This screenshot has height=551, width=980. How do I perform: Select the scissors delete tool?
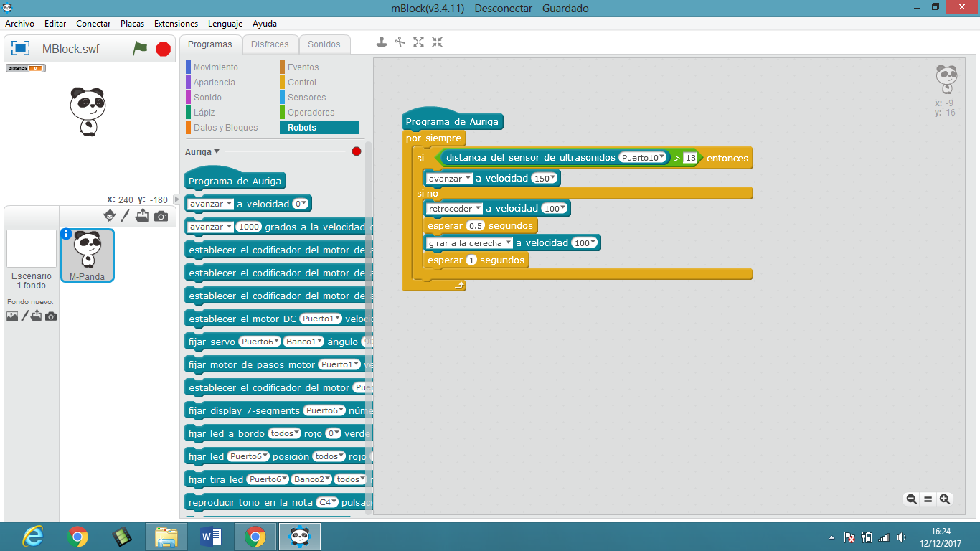pyautogui.click(x=400, y=42)
